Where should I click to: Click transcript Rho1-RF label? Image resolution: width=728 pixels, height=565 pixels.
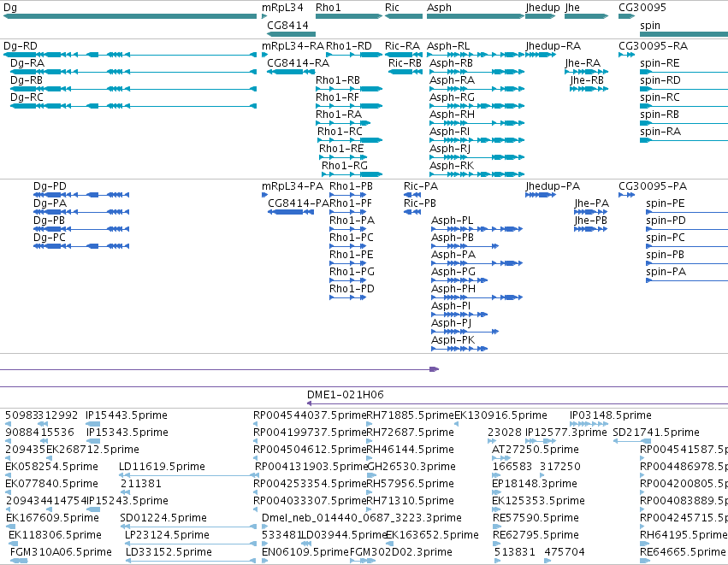[x=338, y=97]
